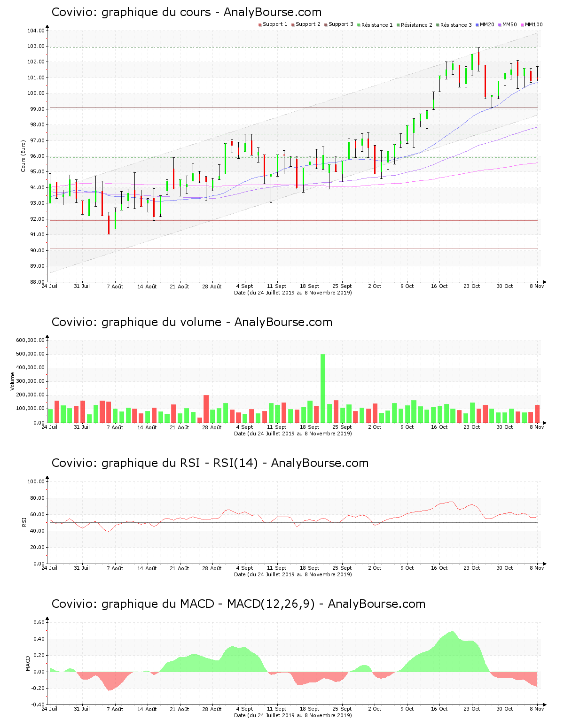
Task: Click the purple MM50 legend color square
Action: (500, 24)
